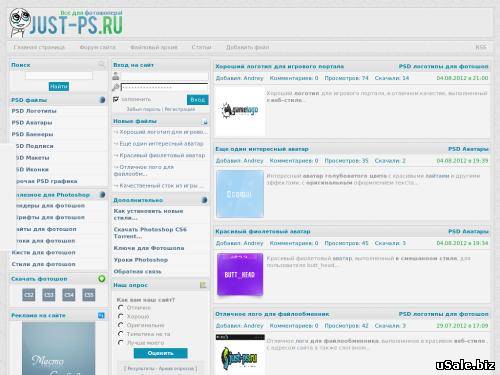
Task: Click the Оценить poll button
Action: coord(160,353)
